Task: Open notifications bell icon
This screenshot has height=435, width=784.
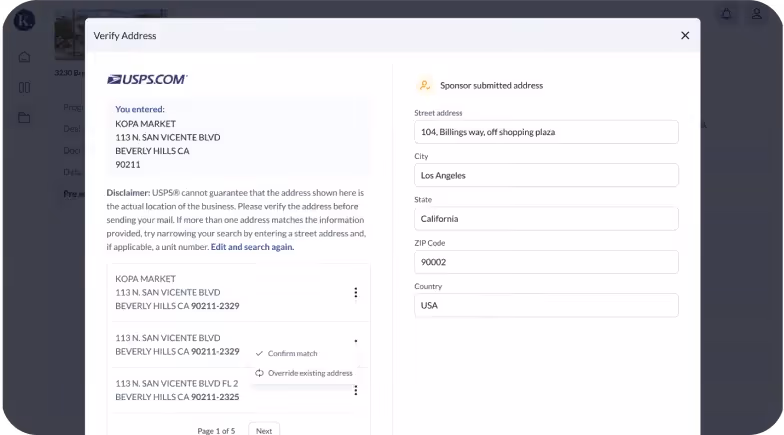Action: 726,14
